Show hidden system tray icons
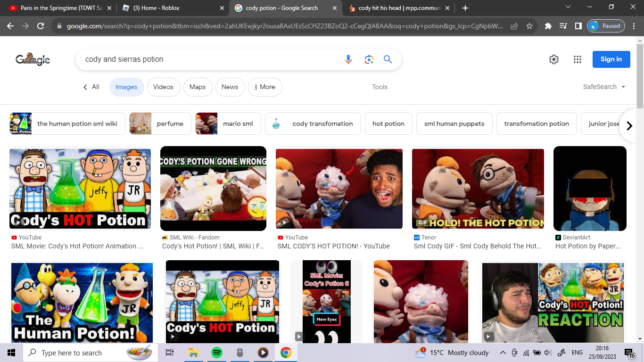The image size is (644, 362). click(x=503, y=353)
